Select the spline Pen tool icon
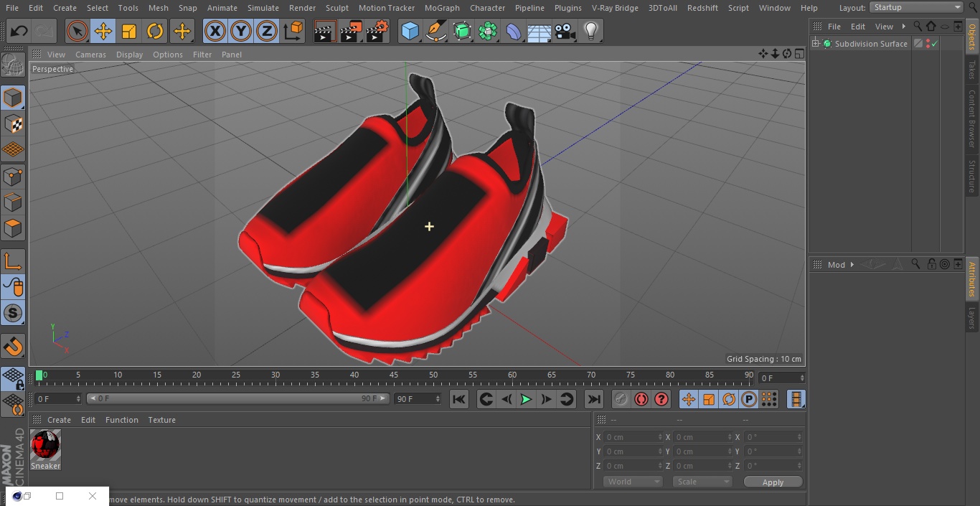Image resolution: width=980 pixels, height=506 pixels. tap(436, 31)
